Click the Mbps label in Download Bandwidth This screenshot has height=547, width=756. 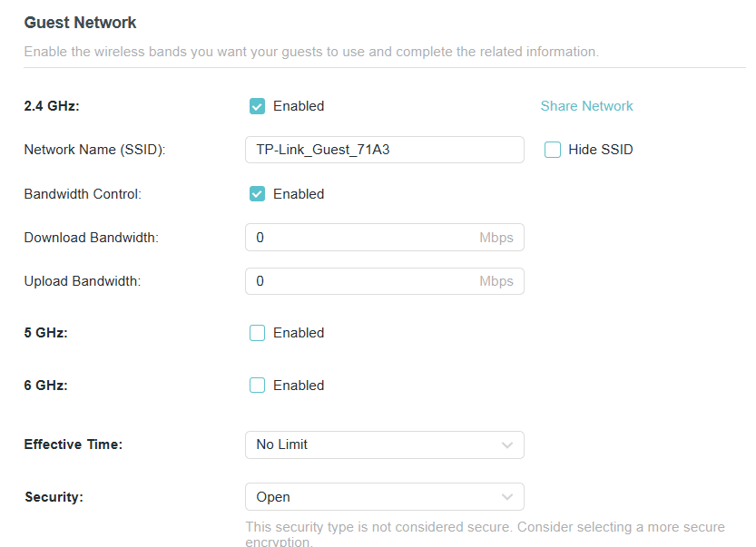click(496, 237)
